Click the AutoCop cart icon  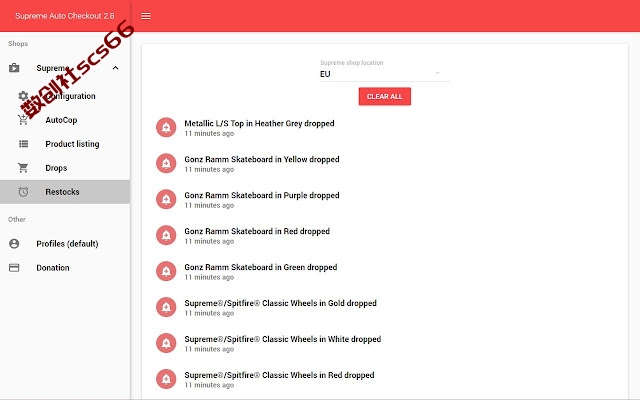point(23,120)
